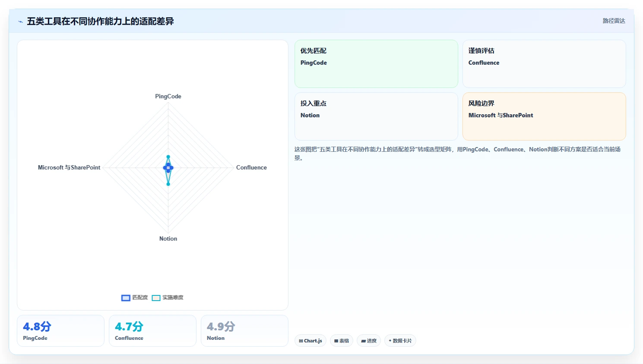The image size is (643, 364).
Task: Click the bar icon inside the 进度 tag
Action: point(364,341)
